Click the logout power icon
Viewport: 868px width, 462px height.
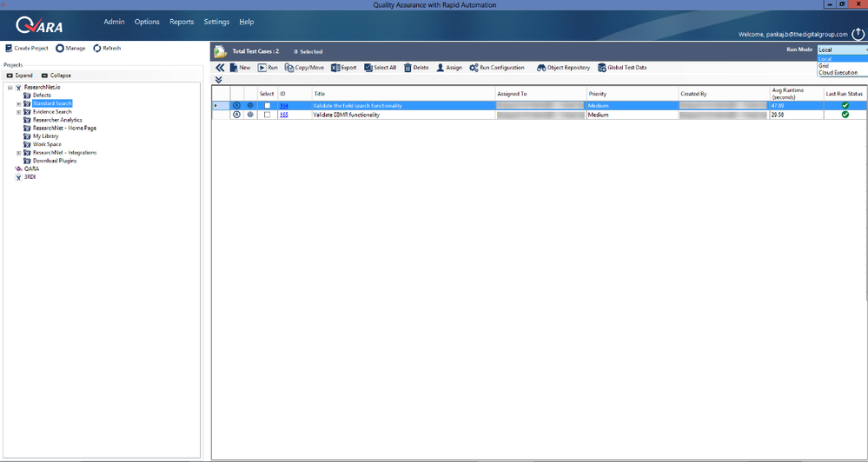(x=858, y=34)
